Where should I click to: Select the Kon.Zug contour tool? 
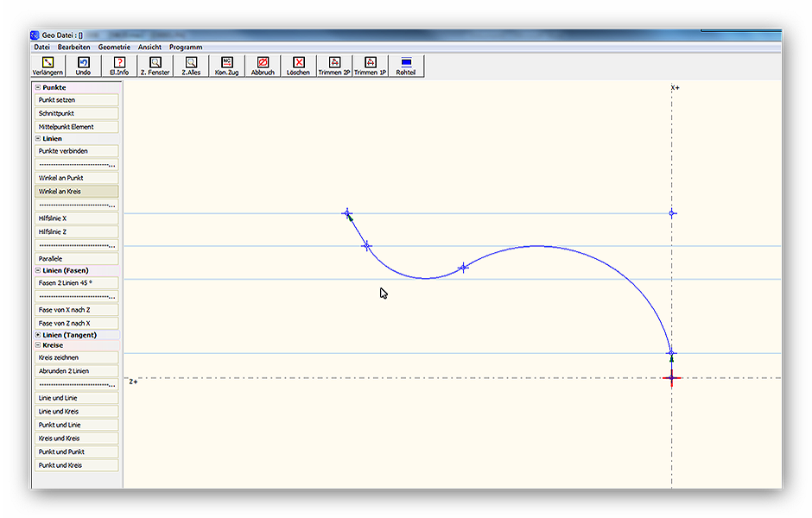[x=226, y=63]
